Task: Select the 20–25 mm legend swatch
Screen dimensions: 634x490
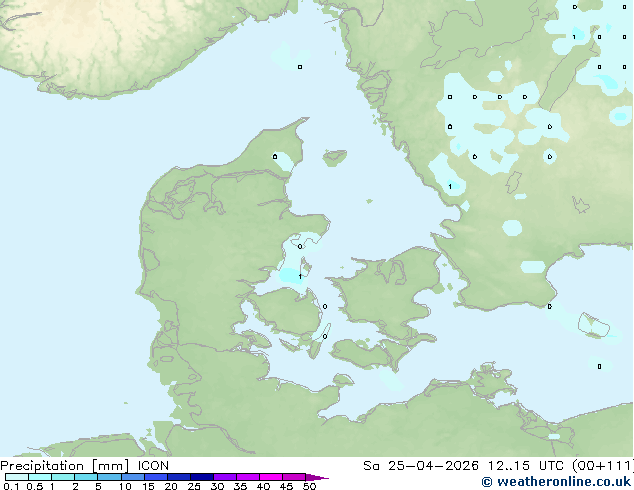Action: 179,477
